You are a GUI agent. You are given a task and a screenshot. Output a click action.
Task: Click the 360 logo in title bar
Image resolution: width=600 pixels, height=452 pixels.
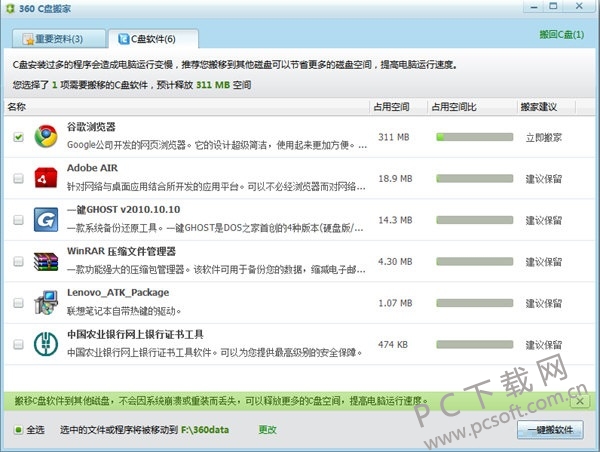[x=10, y=8]
